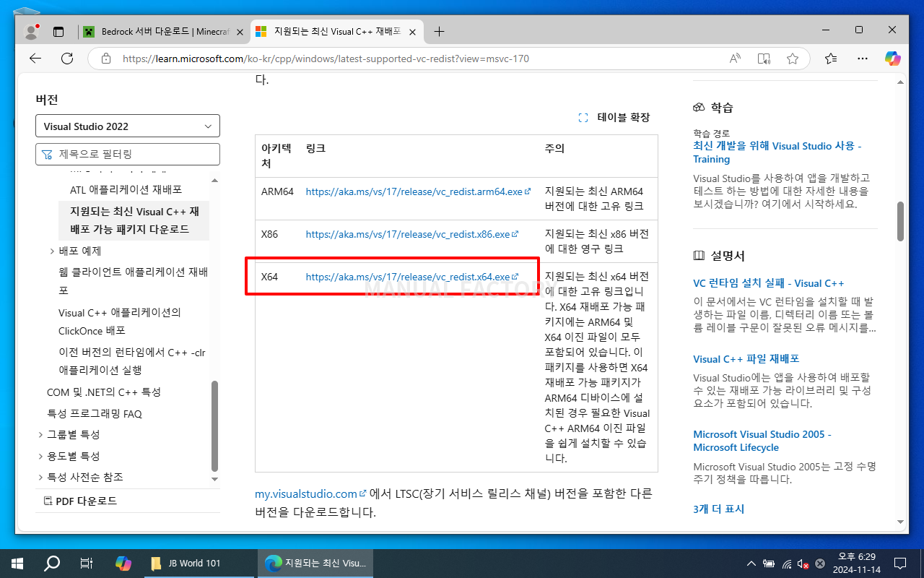
Task: Switch to Bedrock 서버 다운로드 tab
Action: (x=162, y=32)
